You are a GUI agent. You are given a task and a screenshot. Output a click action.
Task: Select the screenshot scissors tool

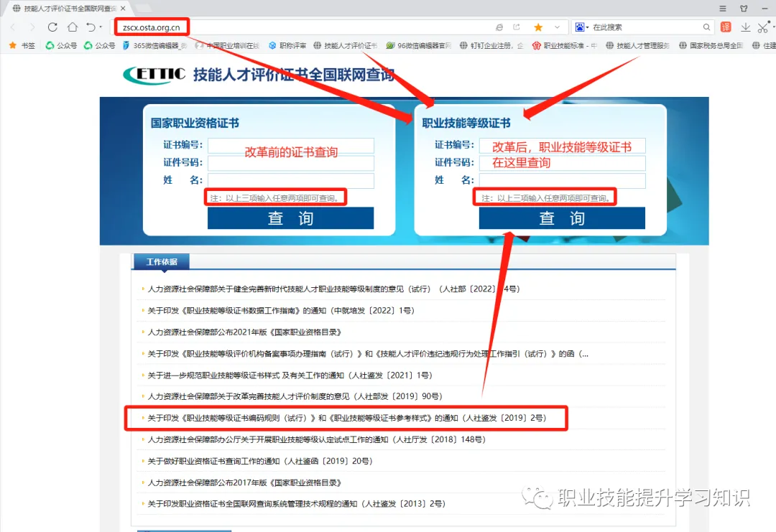[763, 27]
